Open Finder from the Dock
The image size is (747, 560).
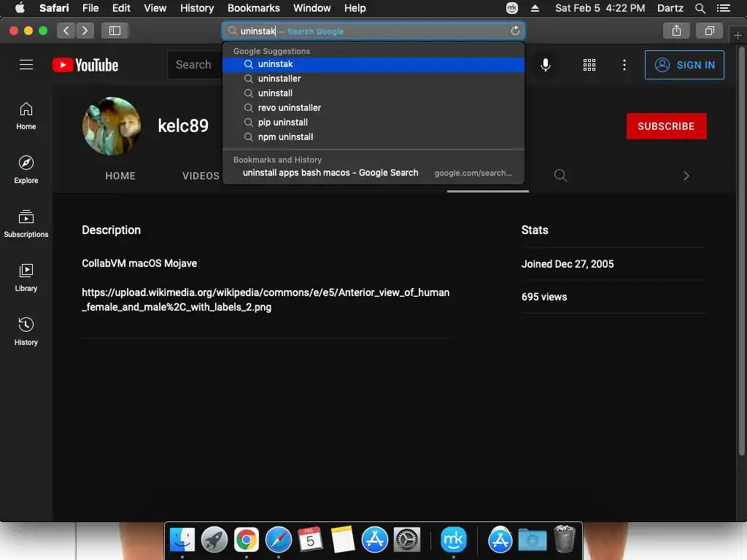182,540
